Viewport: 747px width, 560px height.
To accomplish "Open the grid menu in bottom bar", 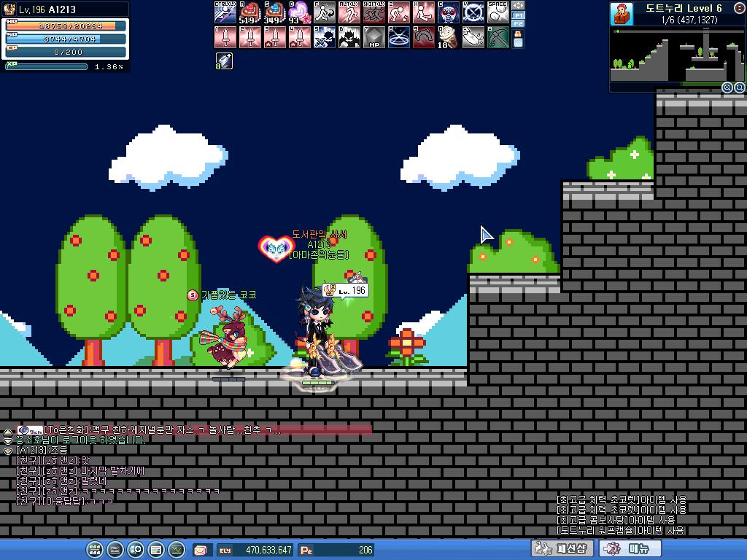I will pos(94,550).
